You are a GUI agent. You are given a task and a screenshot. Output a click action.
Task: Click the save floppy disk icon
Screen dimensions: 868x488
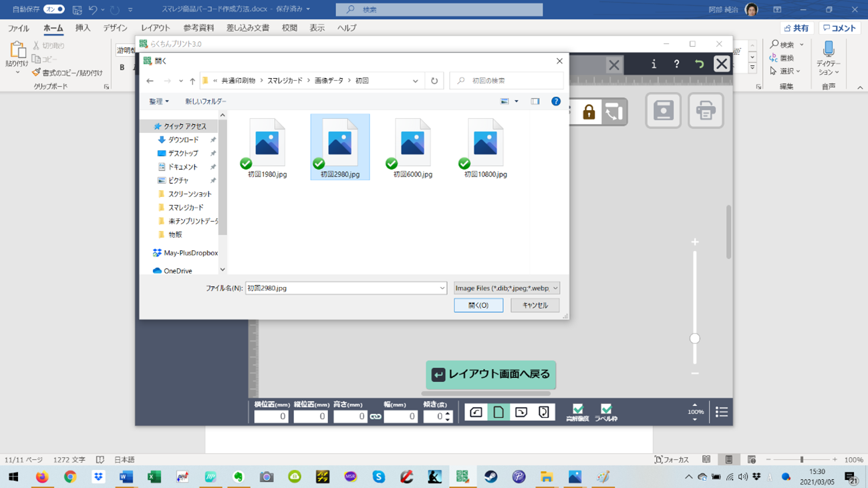663,111
